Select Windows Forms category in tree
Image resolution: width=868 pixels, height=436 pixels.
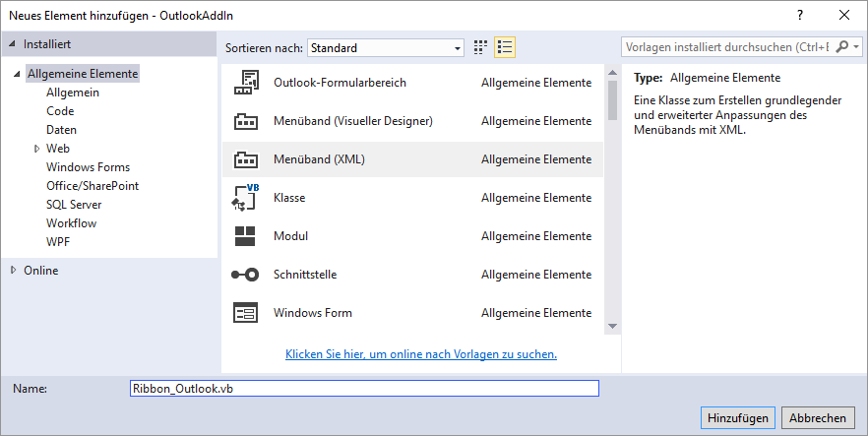pyautogui.click(x=88, y=167)
